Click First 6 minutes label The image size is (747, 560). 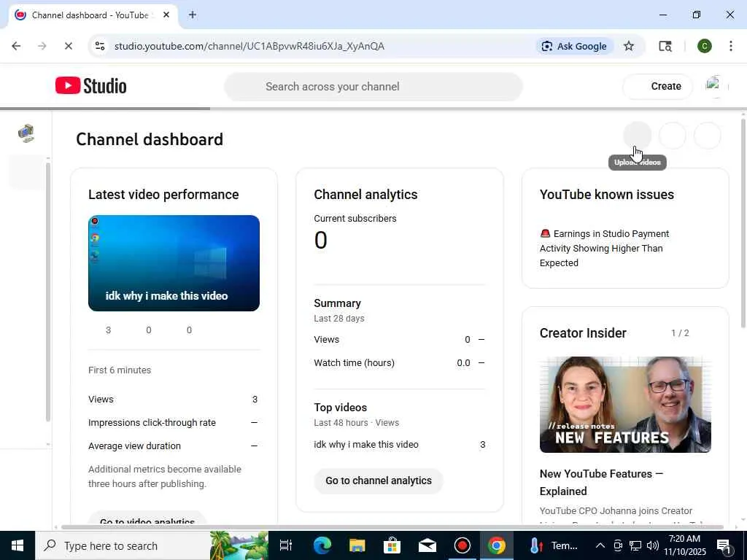(x=120, y=370)
